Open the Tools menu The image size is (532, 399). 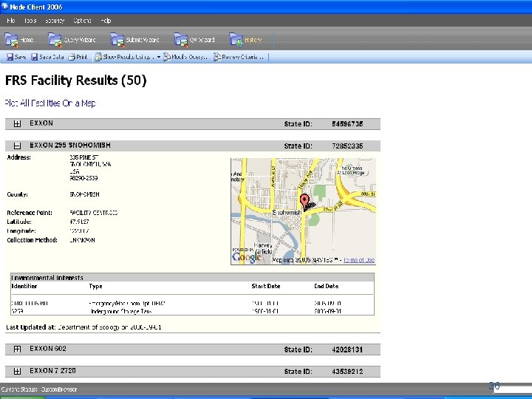pos(30,20)
